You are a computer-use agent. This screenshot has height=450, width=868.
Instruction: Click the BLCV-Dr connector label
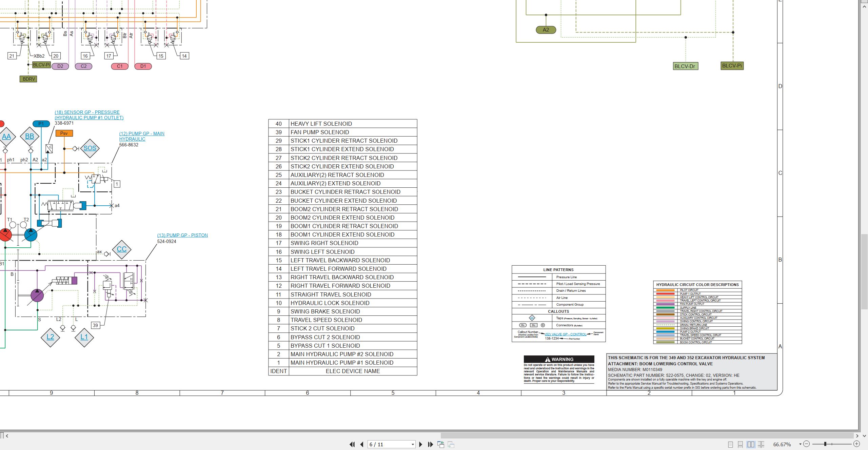pos(685,66)
